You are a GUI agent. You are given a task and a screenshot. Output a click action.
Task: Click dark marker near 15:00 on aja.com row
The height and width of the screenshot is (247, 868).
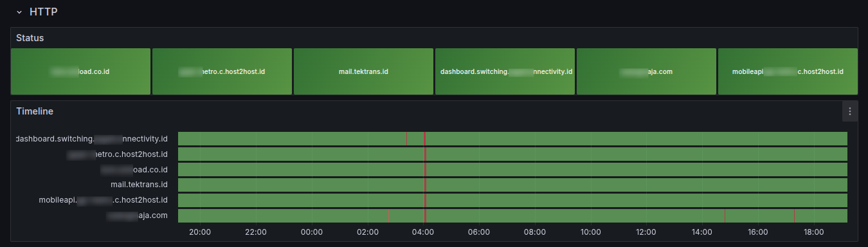coord(725,215)
